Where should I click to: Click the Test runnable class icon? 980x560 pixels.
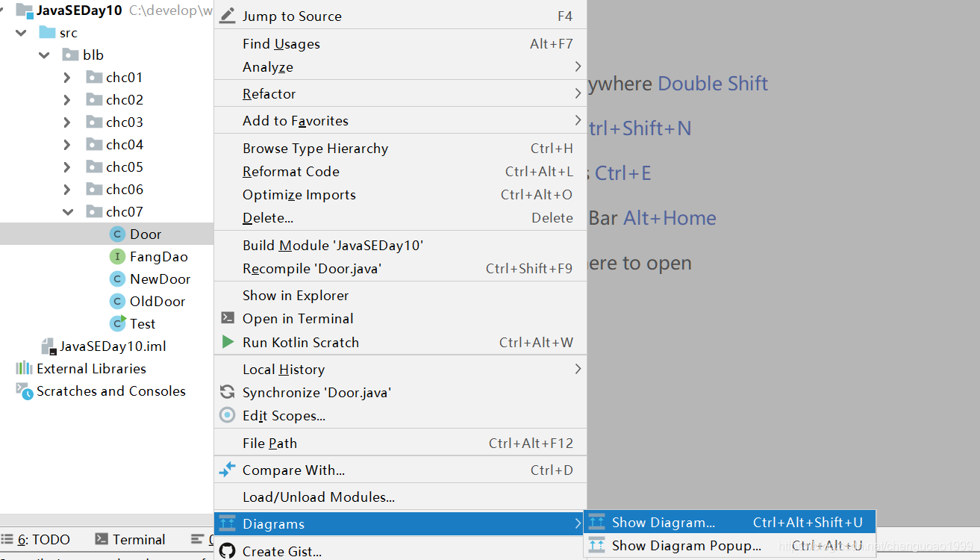pyautogui.click(x=117, y=323)
